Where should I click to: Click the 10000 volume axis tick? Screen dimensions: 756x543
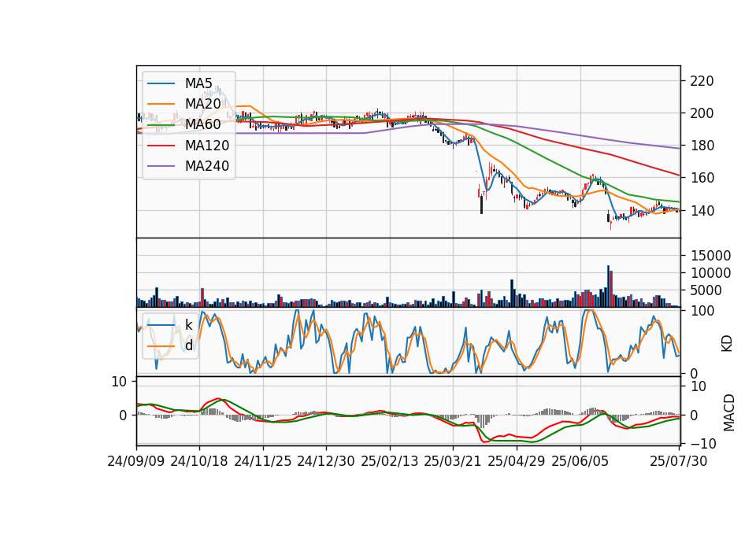tap(710, 273)
